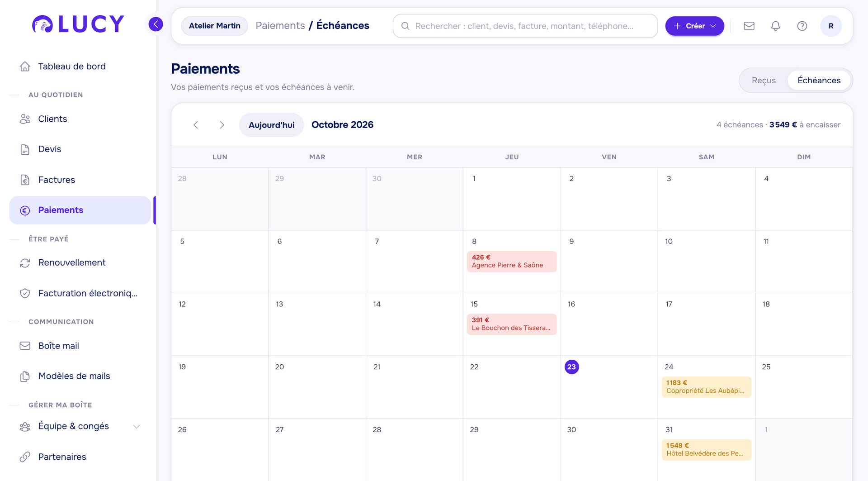Screen dimensions: 868x481
Task: Click the Aujourd'hui button
Action: (x=271, y=125)
